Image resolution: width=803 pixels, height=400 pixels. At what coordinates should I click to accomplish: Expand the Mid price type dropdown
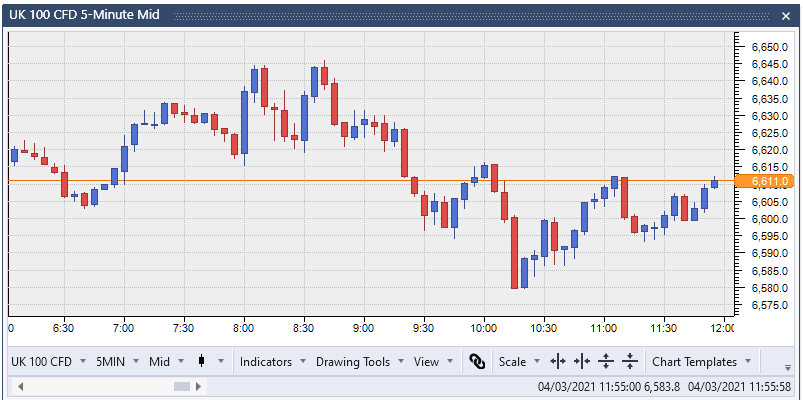(x=165, y=362)
